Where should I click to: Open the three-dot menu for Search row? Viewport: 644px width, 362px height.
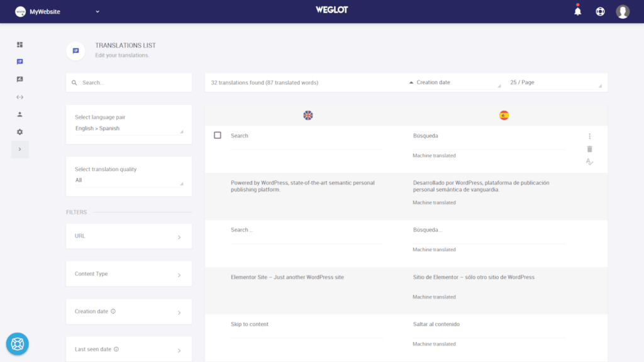(x=589, y=136)
